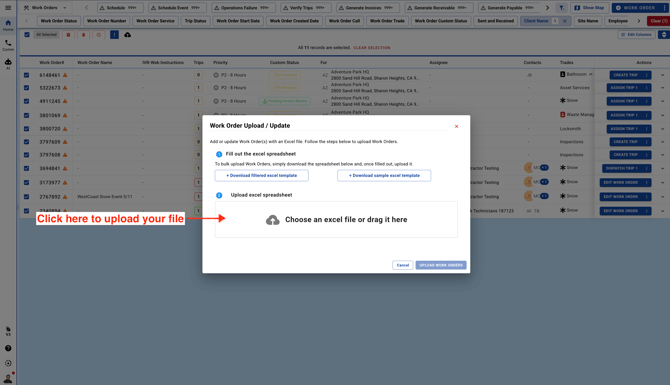Click the first red toolbar icon after All Selected
This screenshot has height=385, width=670.
point(68,35)
